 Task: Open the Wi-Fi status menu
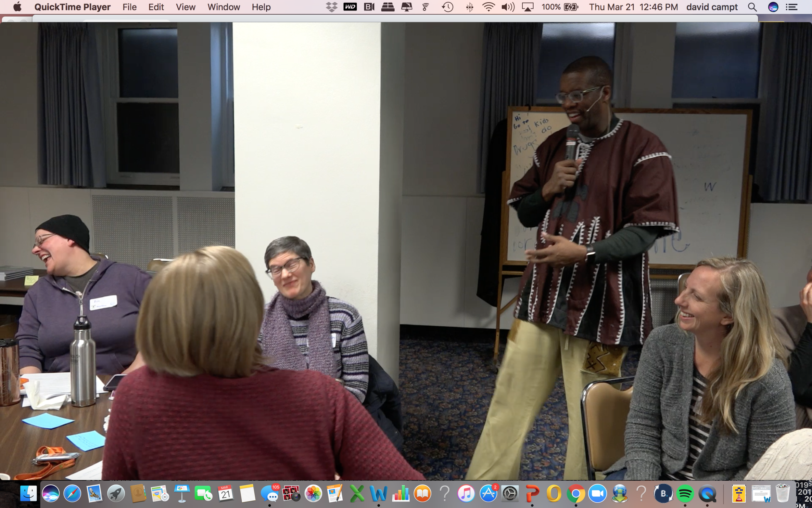pos(488,7)
